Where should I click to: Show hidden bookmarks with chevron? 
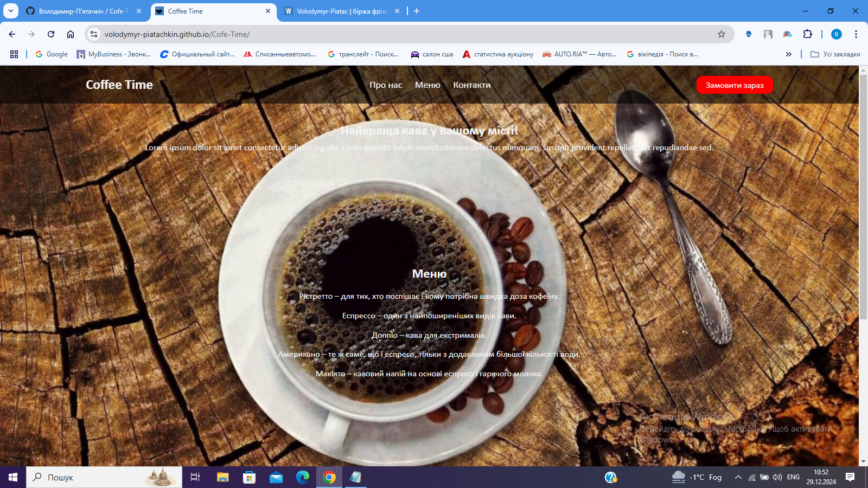(x=789, y=54)
